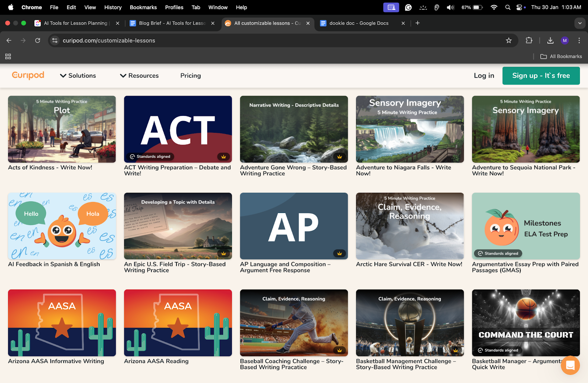Reload the page using the refresh icon

[37, 40]
